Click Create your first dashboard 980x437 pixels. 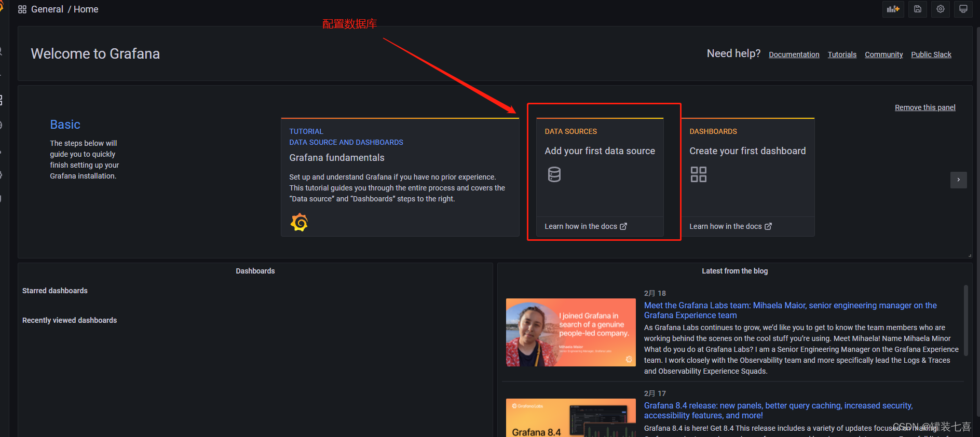747,151
